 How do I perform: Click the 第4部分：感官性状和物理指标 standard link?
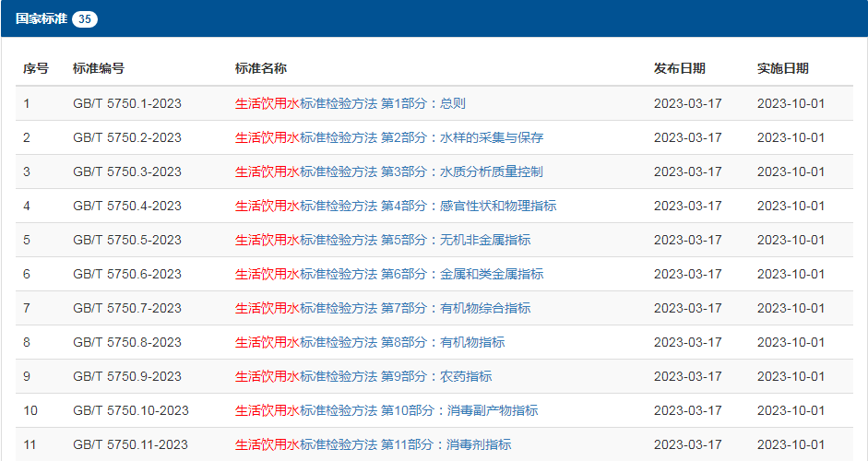pyautogui.click(x=396, y=206)
